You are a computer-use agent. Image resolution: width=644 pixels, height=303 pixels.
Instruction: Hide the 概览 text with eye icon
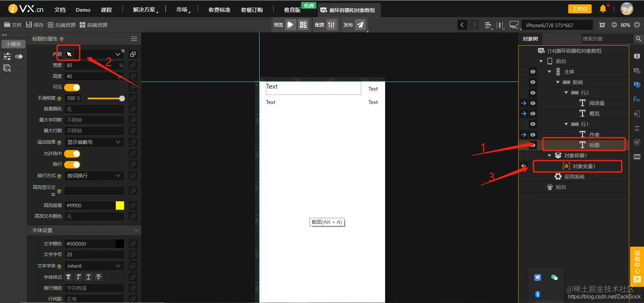tap(532, 113)
